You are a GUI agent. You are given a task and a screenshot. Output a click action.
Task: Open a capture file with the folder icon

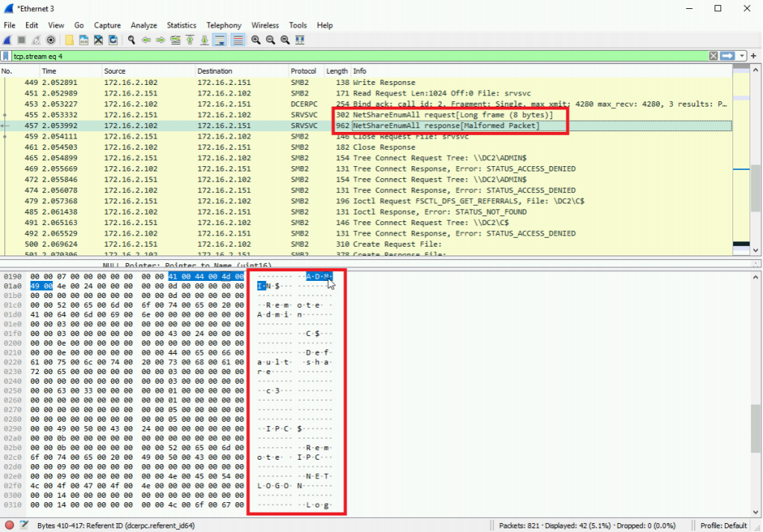click(x=69, y=40)
